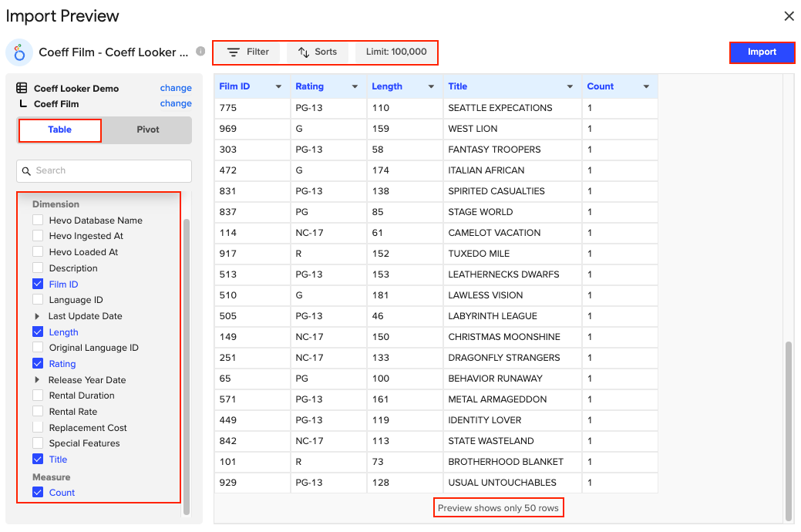Uncheck the Film ID dimension
The width and height of the screenshot is (801, 532).
pyautogui.click(x=38, y=285)
